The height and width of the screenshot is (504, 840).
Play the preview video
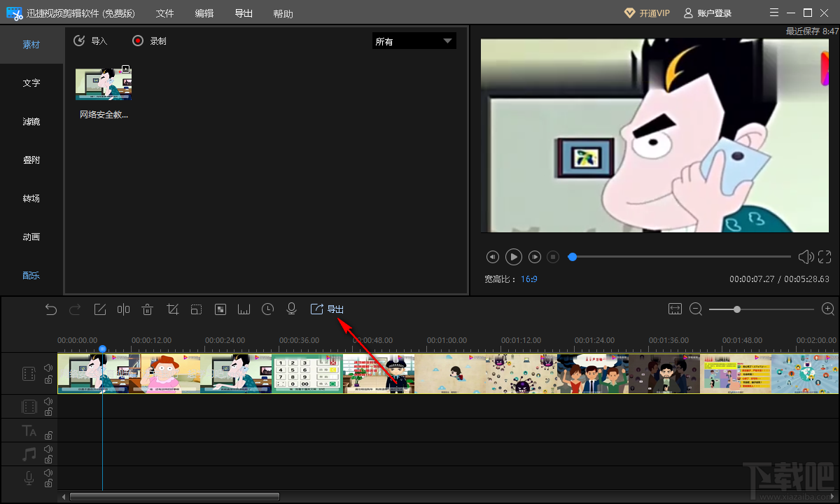(514, 257)
